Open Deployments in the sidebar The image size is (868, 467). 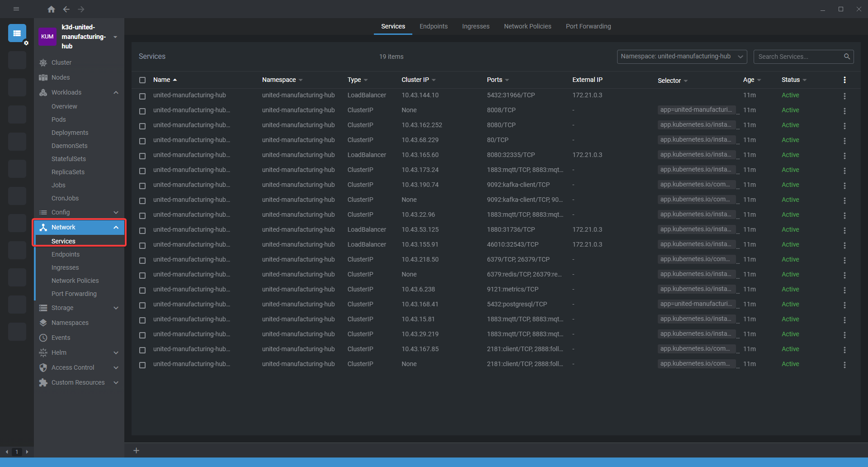pos(70,133)
